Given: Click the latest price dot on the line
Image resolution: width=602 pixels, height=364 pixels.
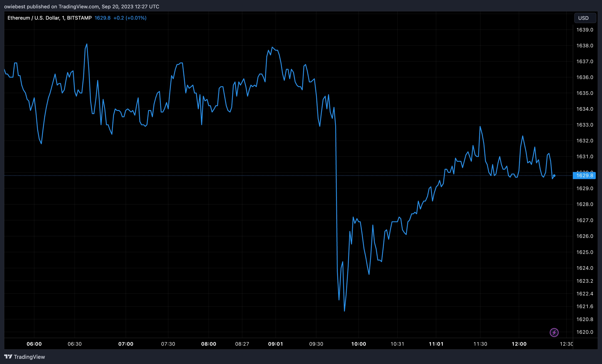Looking at the screenshot, I should pyautogui.click(x=554, y=176).
